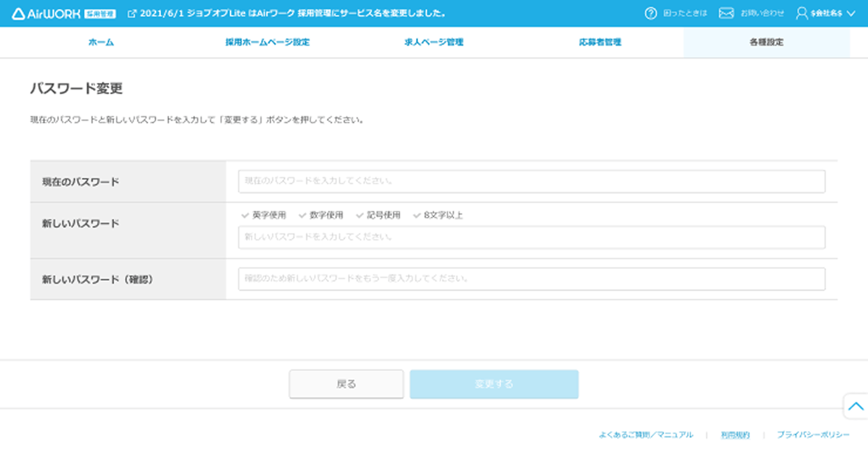The width and height of the screenshot is (868, 462).
Task: Click the 記号使用 requirement check mark
Action: click(x=360, y=215)
